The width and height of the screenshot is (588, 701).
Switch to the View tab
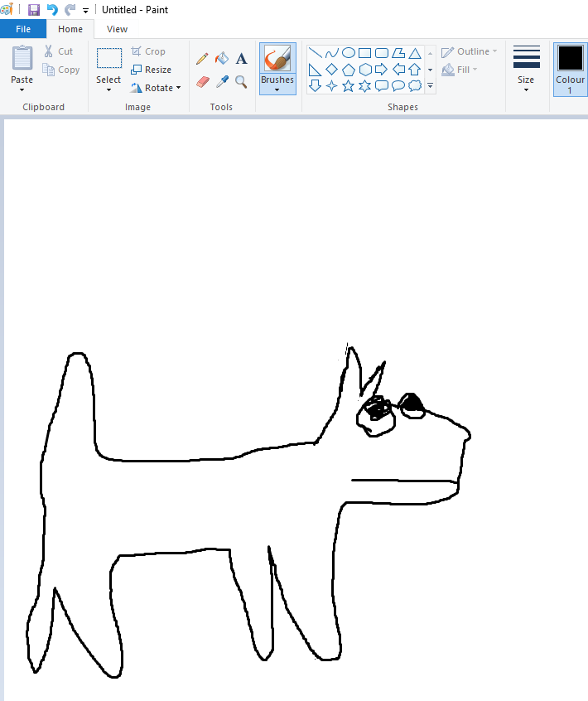tap(117, 29)
